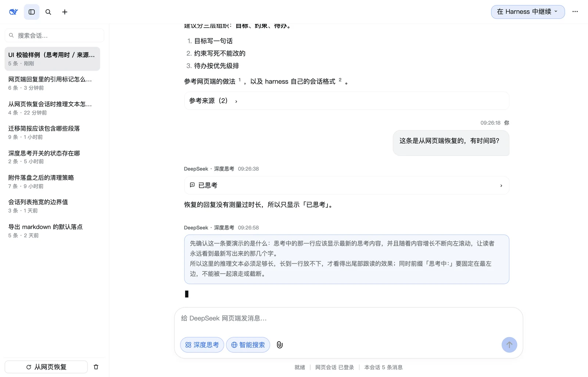Screen dimensions: 588x377
Task: Click the DeepSeek whale logo
Action: (13, 12)
